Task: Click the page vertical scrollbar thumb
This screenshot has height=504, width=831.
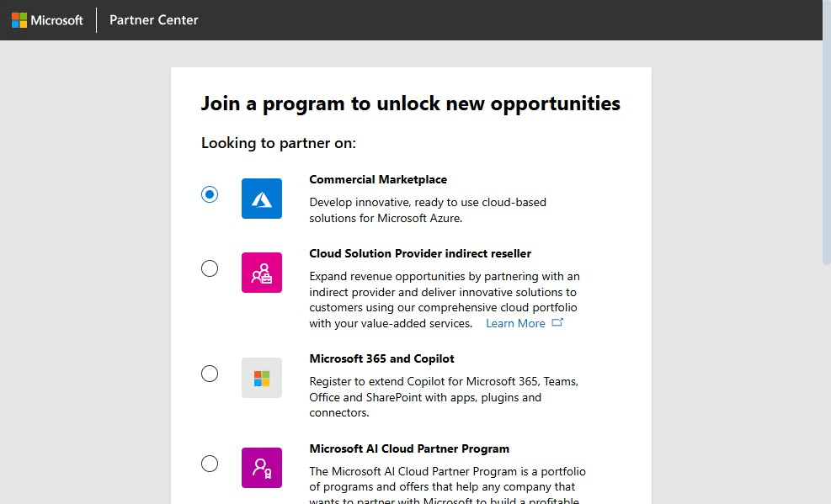Action: 826,151
